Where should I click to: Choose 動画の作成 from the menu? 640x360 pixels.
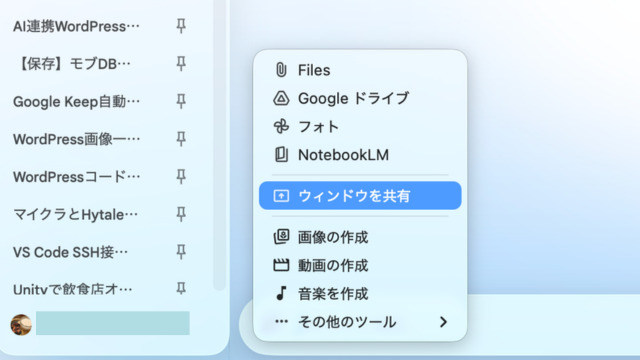click(360, 265)
